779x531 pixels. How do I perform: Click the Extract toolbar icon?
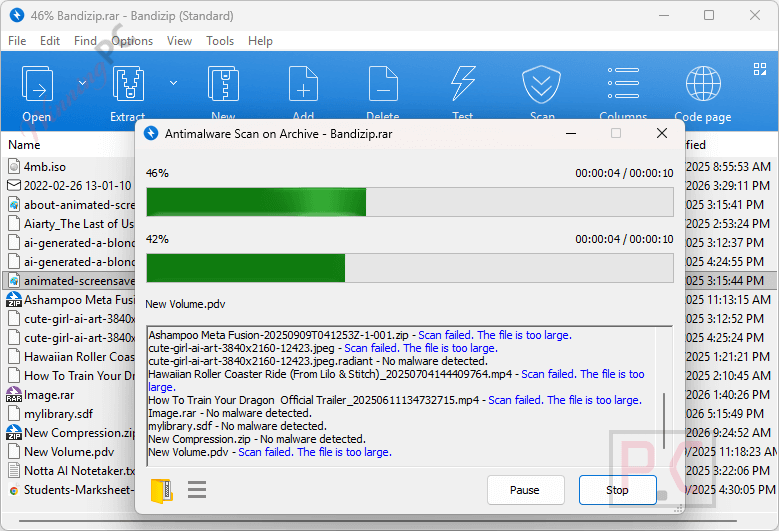(x=129, y=84)
